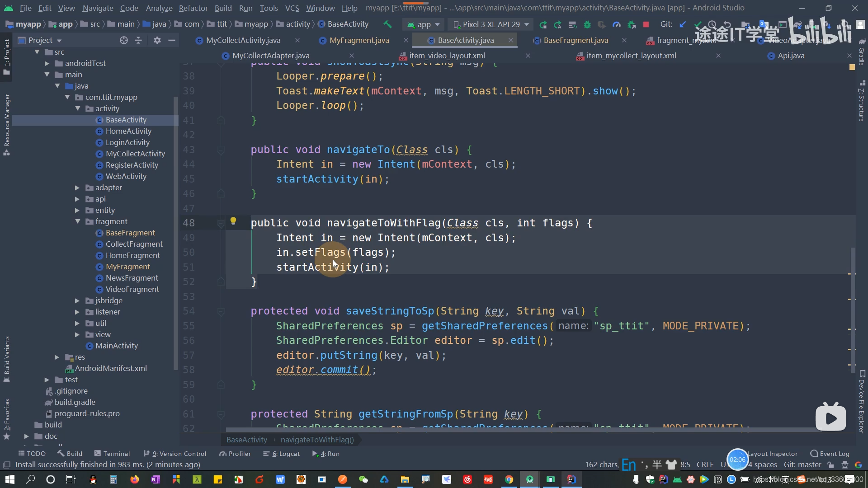Toggle fold marker at line 54
Screen dimensions: 868x488
pyautogui.click(x=221, y=311)
